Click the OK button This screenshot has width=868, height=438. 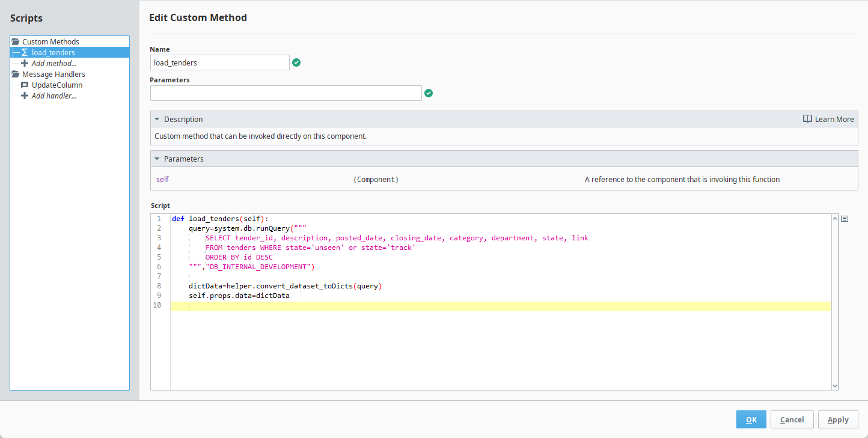[x=751, y=419]
